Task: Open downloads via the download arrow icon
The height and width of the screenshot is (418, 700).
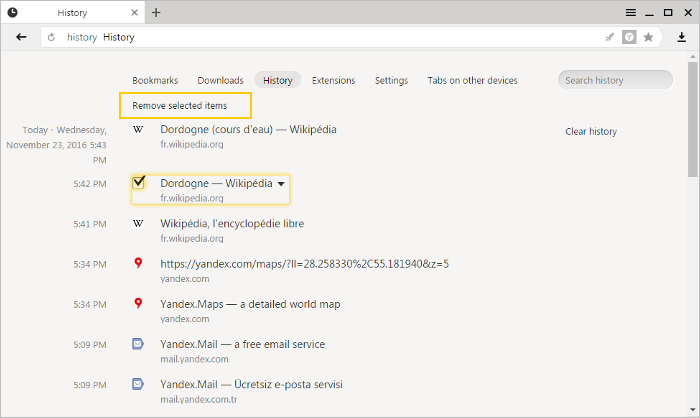Action: pyautogui.click(x=681, y=37)
